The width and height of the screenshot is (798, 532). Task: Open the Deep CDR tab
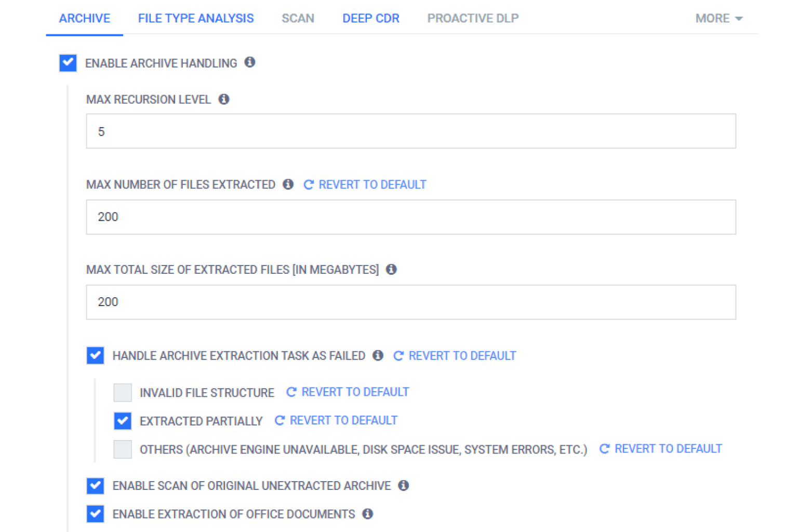[x=371, y=19]
